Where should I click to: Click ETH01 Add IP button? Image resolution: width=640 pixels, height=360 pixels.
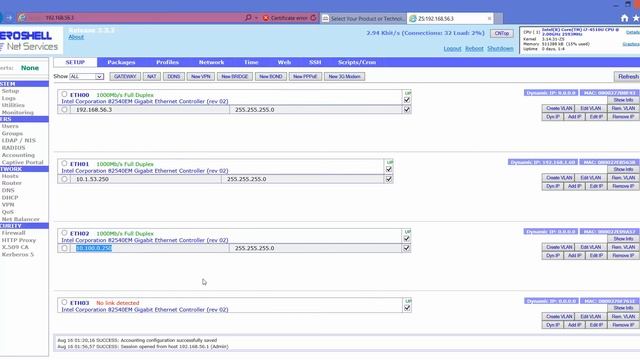click(574, 187)
